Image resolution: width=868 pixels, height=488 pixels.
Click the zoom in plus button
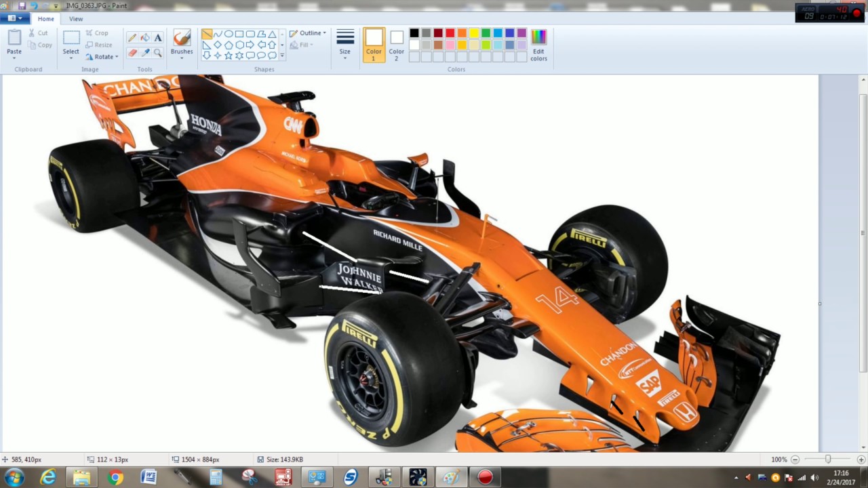[861, 460]
